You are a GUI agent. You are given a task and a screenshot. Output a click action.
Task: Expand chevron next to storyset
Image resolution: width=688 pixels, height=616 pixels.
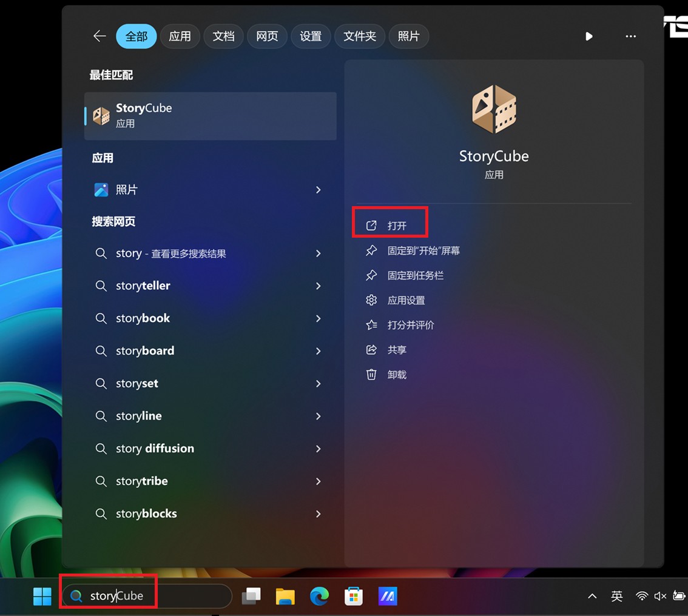(x=319, y=384)
